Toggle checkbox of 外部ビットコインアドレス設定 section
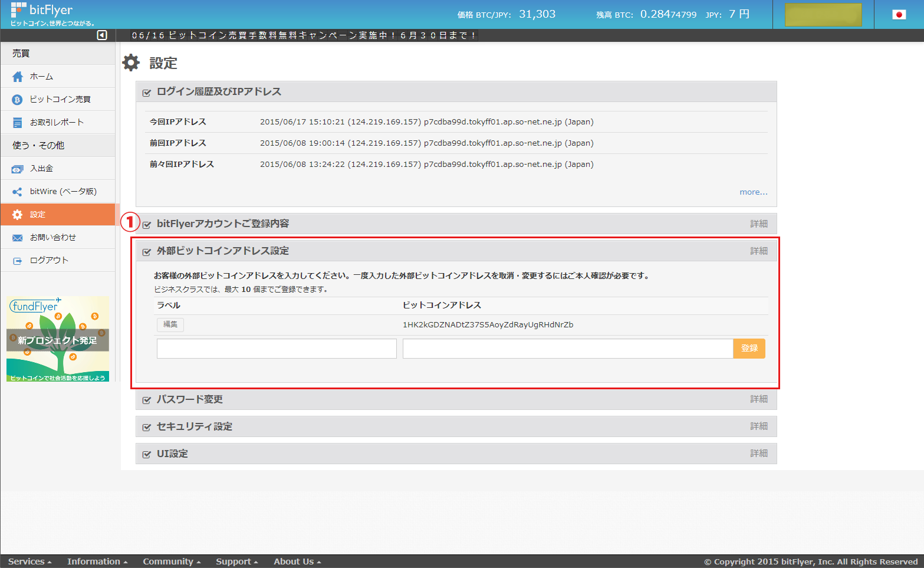This screenshot has width=924, height=568. click(x=147, y=252)
